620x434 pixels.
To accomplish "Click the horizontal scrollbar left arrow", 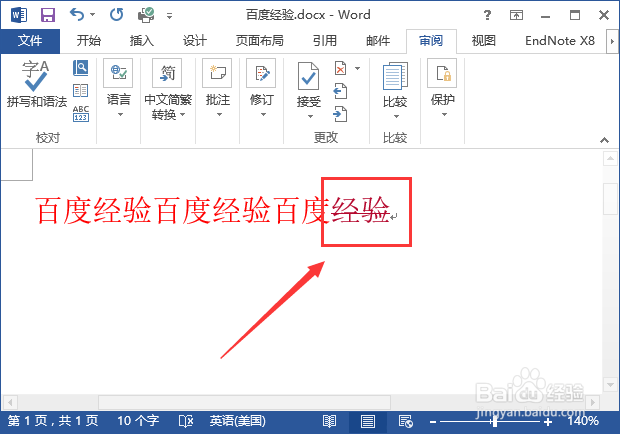I will click(10, 403).
